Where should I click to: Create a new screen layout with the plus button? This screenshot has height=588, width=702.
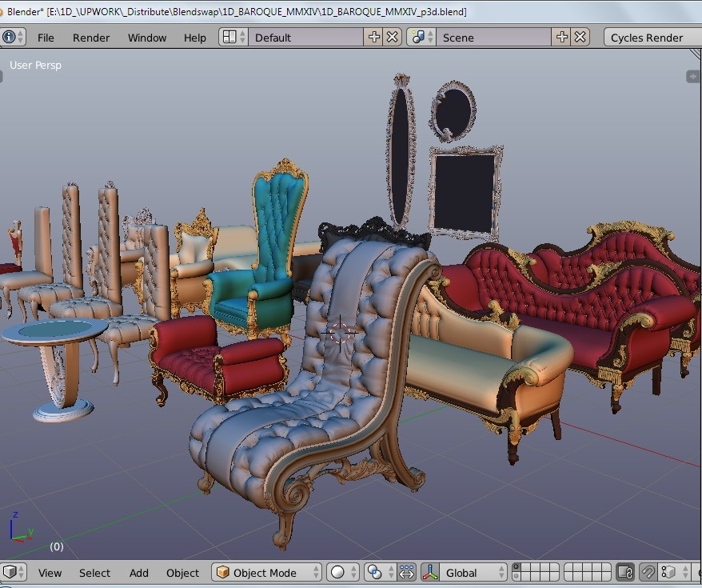pos(373,37)
